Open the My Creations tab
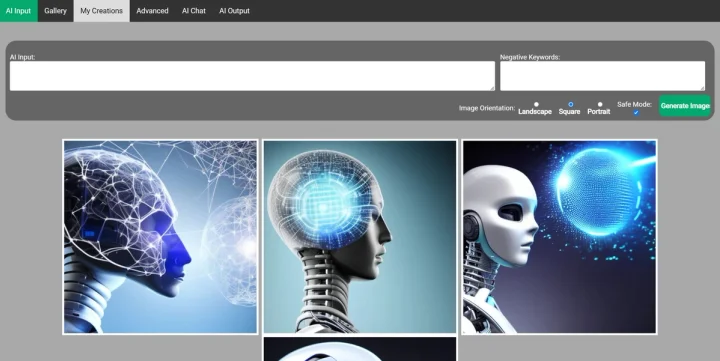Viewport: 720px width, 361px height. point(101,11)
